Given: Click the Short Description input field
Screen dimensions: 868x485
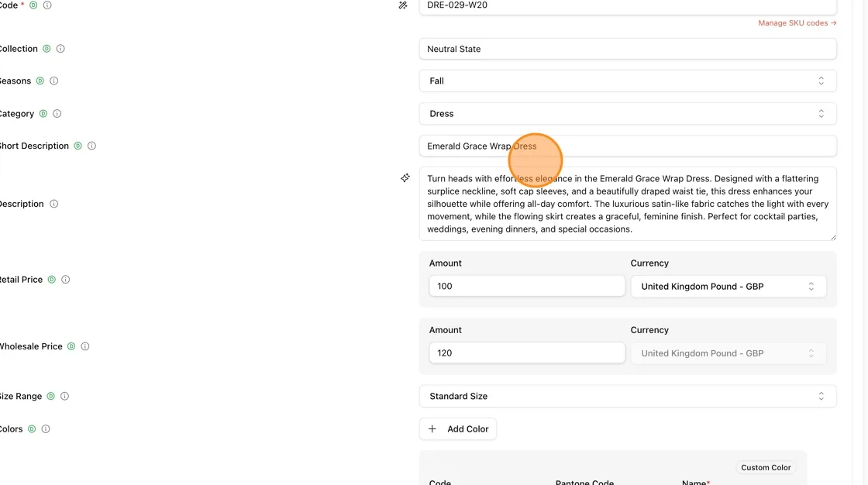Looking at the screenshot, I should [x=628, y=146].
